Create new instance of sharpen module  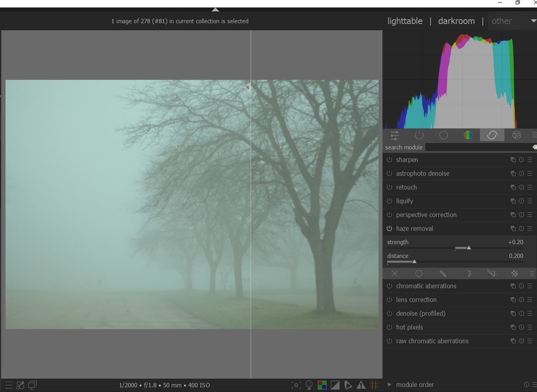pos(513,160)
